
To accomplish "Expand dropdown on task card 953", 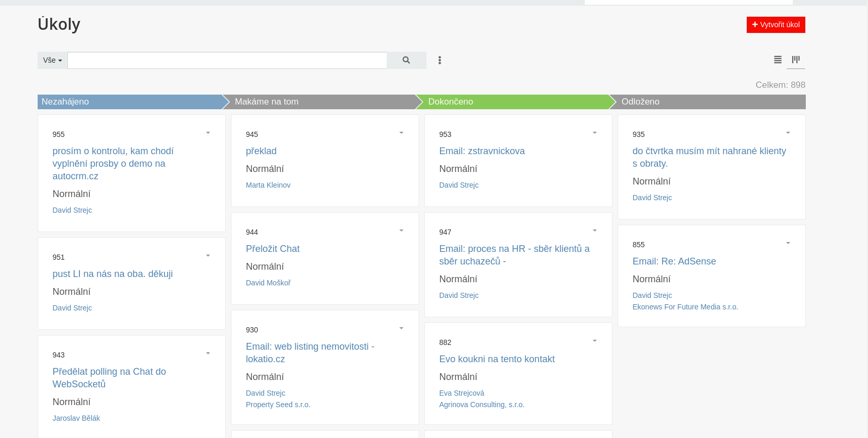I will pos(595,133).
